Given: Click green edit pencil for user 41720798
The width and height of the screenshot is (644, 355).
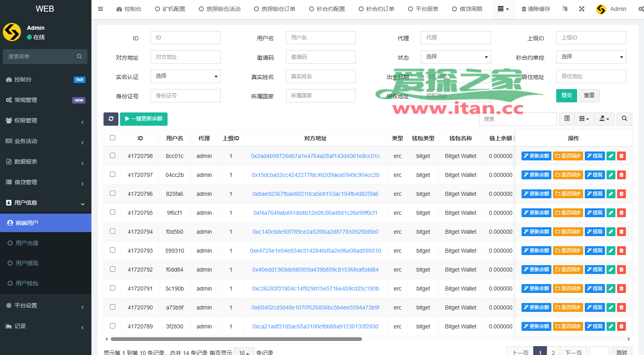Looking at the screenshot, I should pyautogui.click(x=611, y=156).
